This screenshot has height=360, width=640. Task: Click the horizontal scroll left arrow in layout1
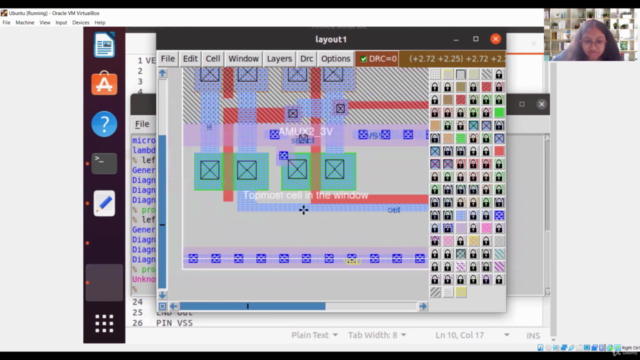[x=173, y=306]
